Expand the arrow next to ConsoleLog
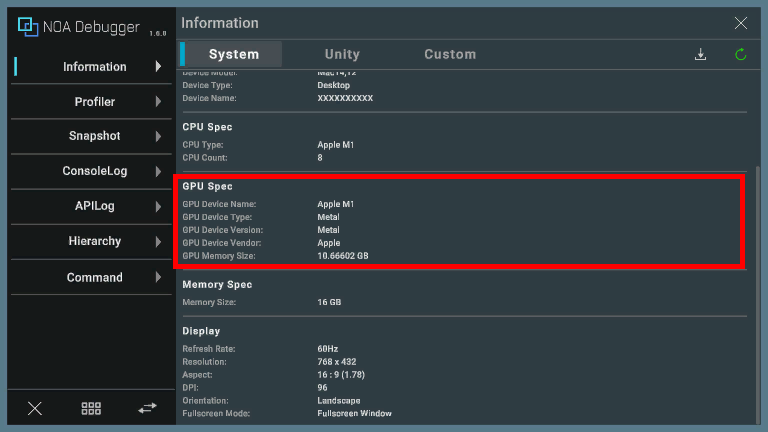 point(158,171)
